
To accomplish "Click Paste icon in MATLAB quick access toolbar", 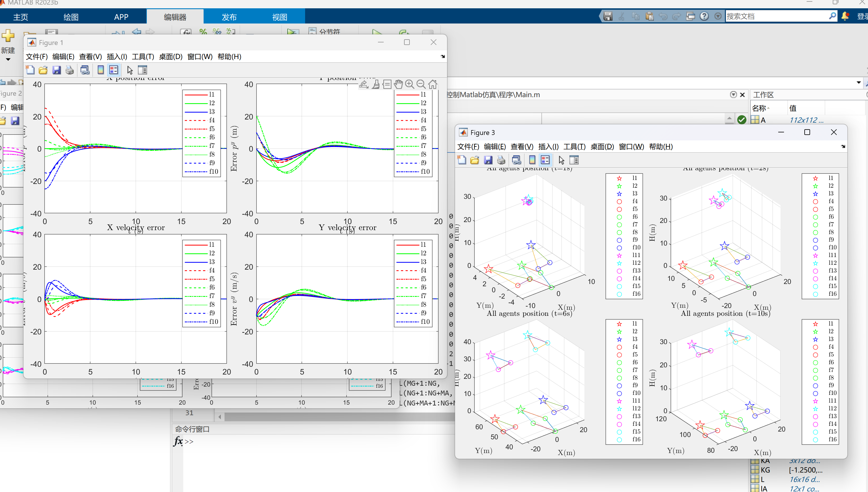I will tap(649, 16).
